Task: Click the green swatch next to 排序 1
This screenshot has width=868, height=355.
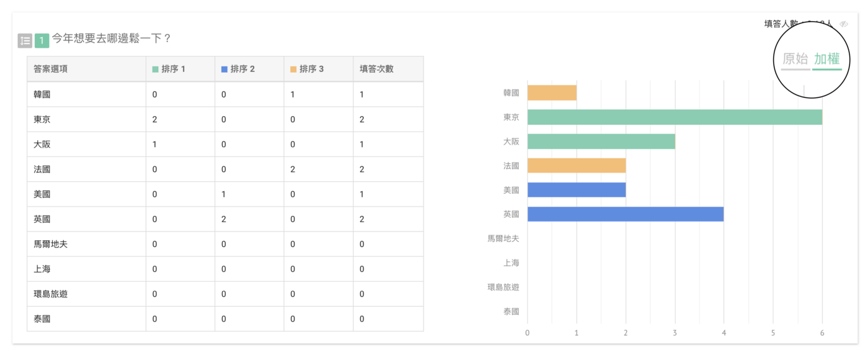Action: [x=156, y=69]
